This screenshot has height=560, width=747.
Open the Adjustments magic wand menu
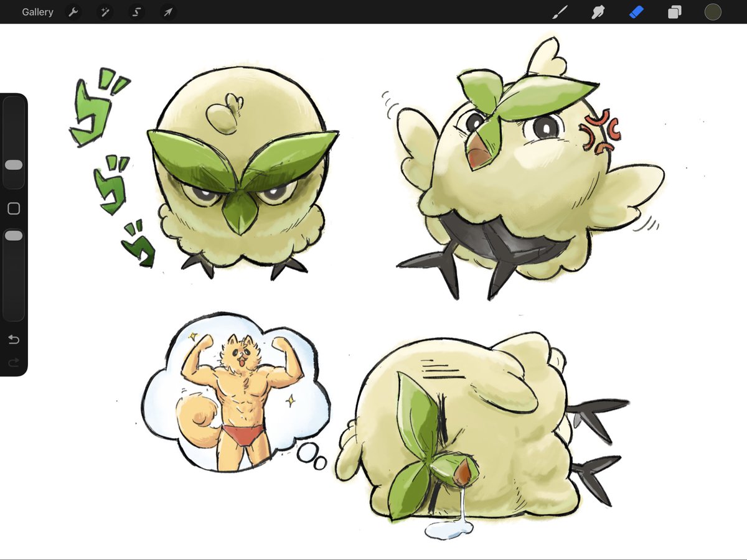[105, 12]
